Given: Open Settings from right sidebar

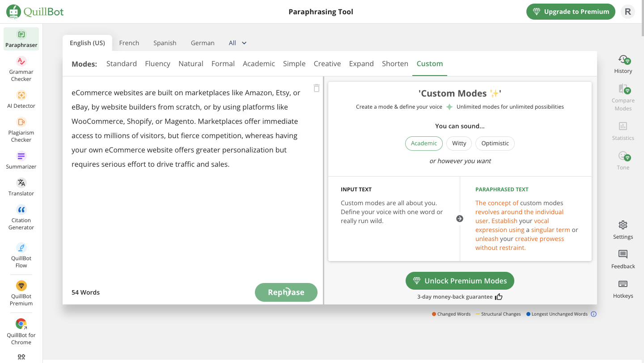Looking at the screenshot, I should tap(623, 230).
